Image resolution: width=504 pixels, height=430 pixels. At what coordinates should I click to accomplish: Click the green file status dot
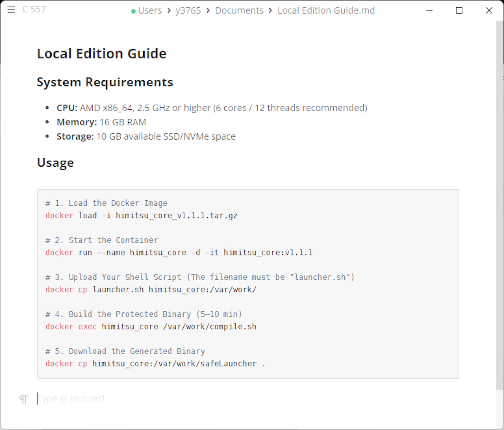(x=133, y=11)
